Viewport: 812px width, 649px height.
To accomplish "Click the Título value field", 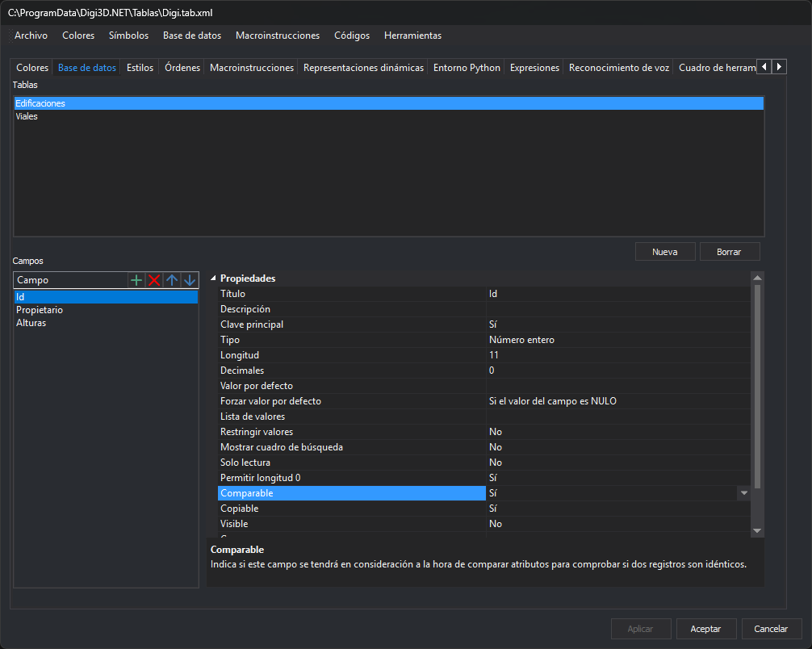I will pos(617,294).
